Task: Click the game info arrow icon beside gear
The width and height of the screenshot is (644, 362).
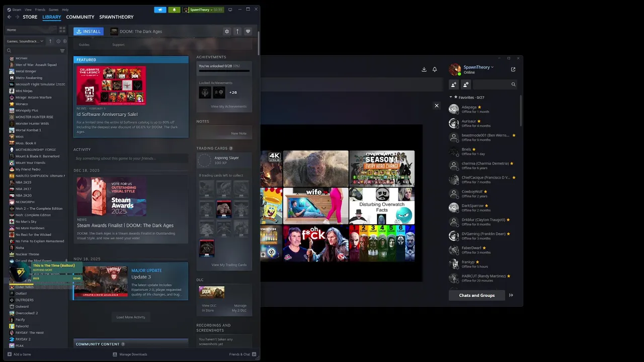Action: [x=237, y=31]
